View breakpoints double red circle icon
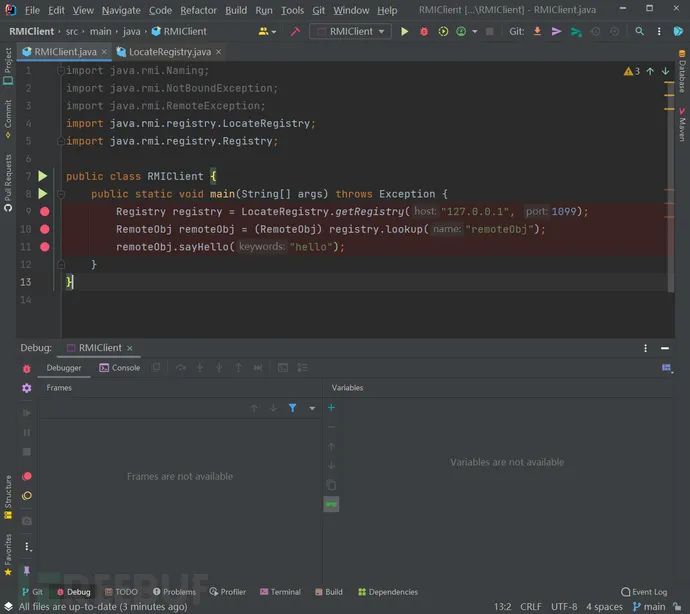Viewport: 690px width, 614px height. (x=26, y=476)
